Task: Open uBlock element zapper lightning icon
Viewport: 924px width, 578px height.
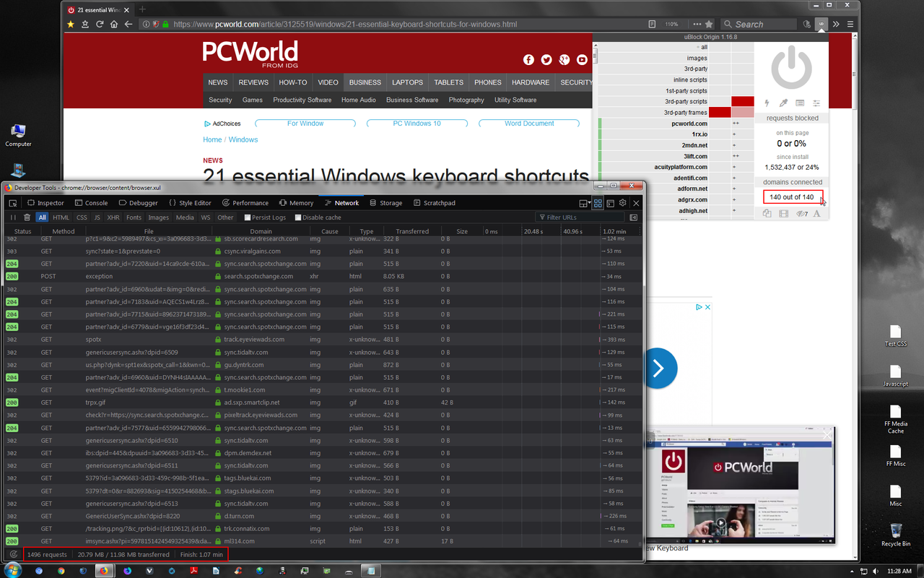Action: [x=767, y=103]
